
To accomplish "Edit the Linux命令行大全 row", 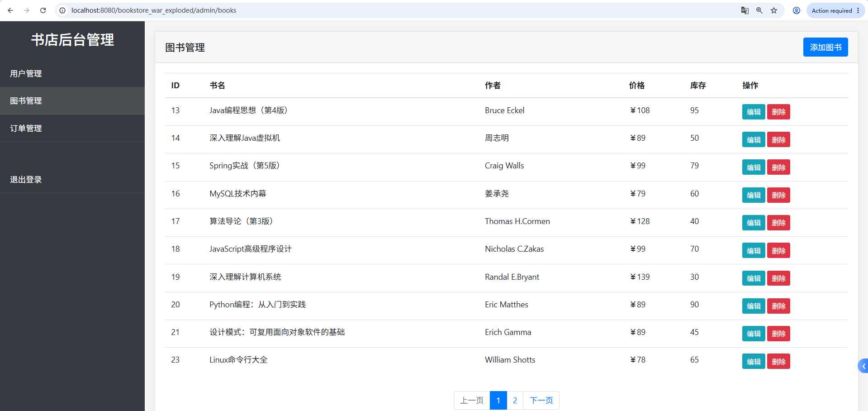I will pos(754,361).
